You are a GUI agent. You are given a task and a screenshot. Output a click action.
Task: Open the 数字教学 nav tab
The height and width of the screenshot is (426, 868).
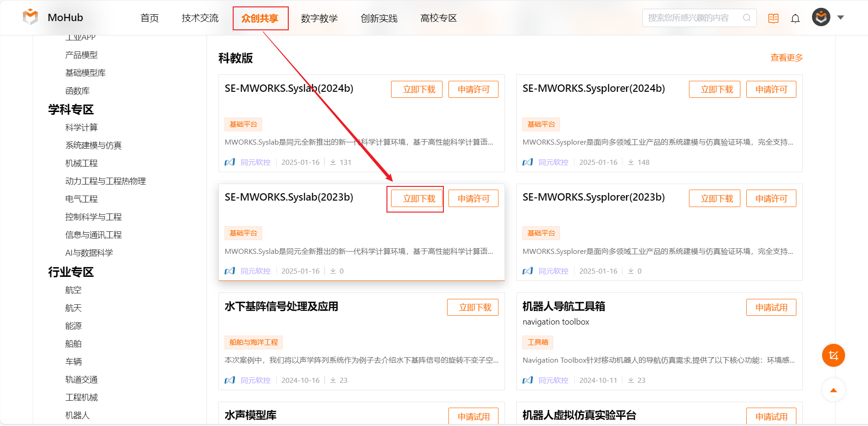(x=319, y=18)
